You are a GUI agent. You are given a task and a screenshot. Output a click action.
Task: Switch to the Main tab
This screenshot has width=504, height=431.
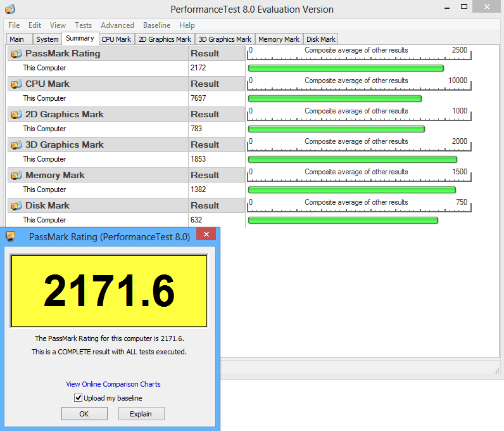pos(19,39)
